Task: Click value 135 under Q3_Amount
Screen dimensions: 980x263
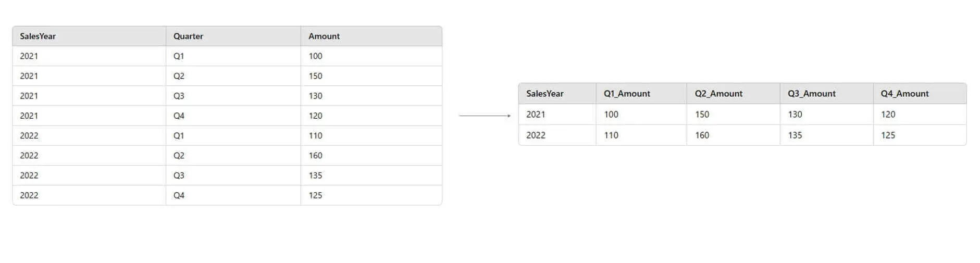Action: click(x=795, y=135)
